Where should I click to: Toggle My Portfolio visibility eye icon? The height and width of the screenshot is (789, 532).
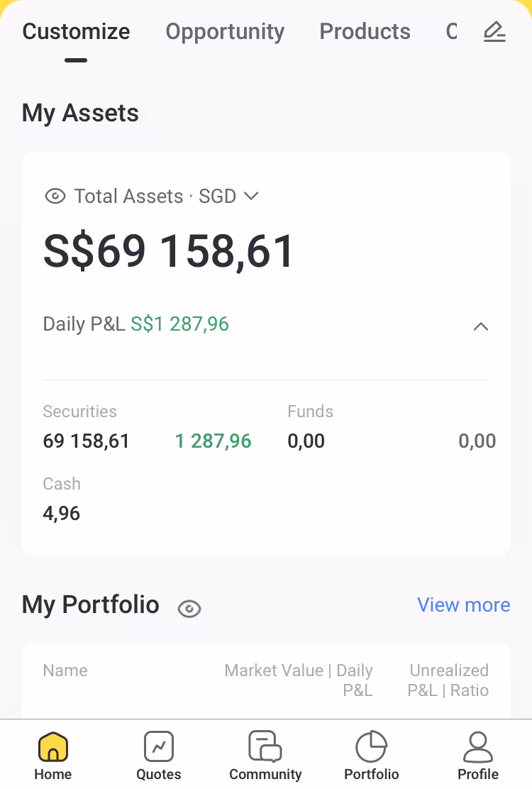click(189, 608)
